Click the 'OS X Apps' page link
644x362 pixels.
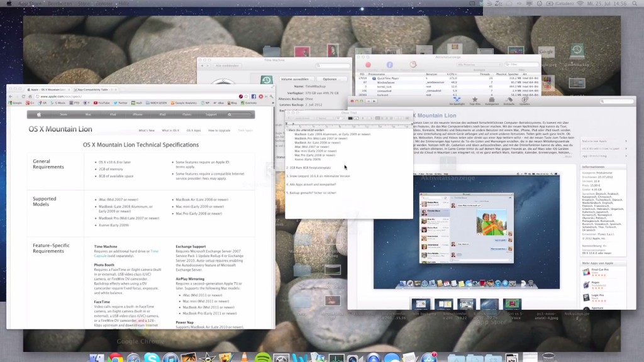[x=194, y=131]
